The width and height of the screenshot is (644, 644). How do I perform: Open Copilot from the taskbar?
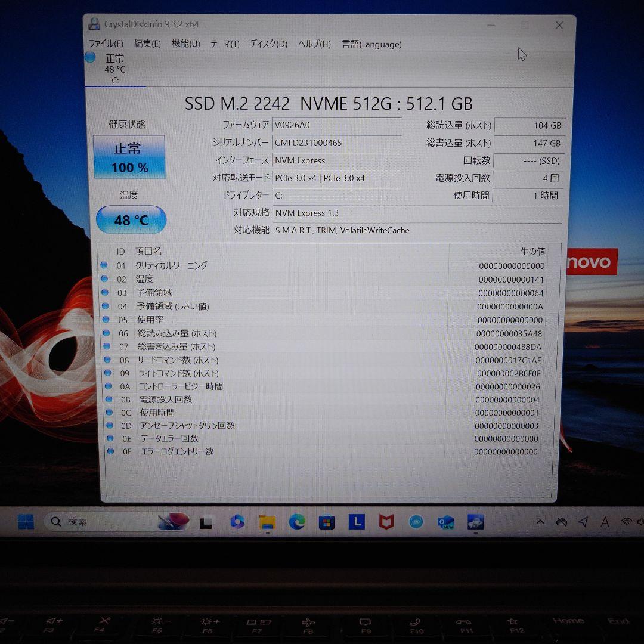click(x=237, y=522)
